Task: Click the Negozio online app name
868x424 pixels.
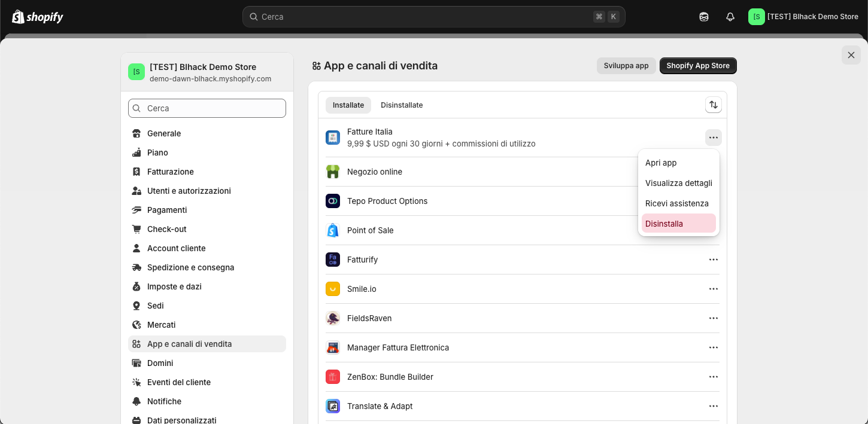Action: click(375, 172)
